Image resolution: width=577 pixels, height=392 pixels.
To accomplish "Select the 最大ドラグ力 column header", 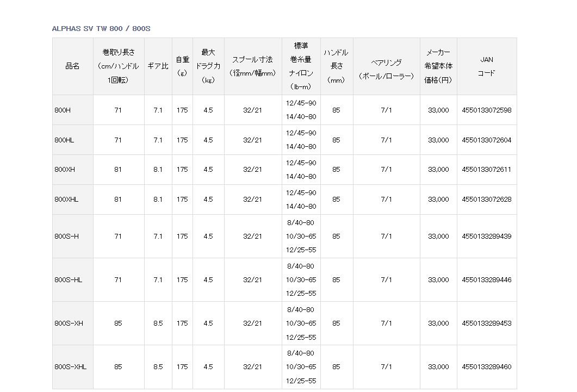I will 208,66.
